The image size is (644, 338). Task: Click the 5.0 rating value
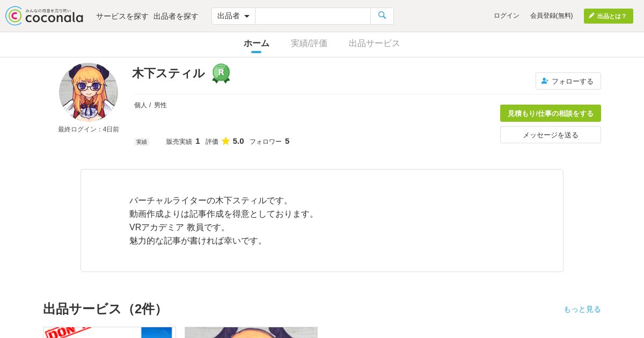click(x=238, y=141)
